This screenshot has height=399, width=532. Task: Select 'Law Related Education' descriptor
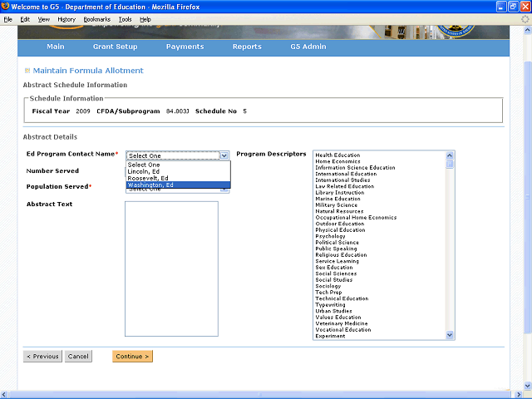coord(345,186)
